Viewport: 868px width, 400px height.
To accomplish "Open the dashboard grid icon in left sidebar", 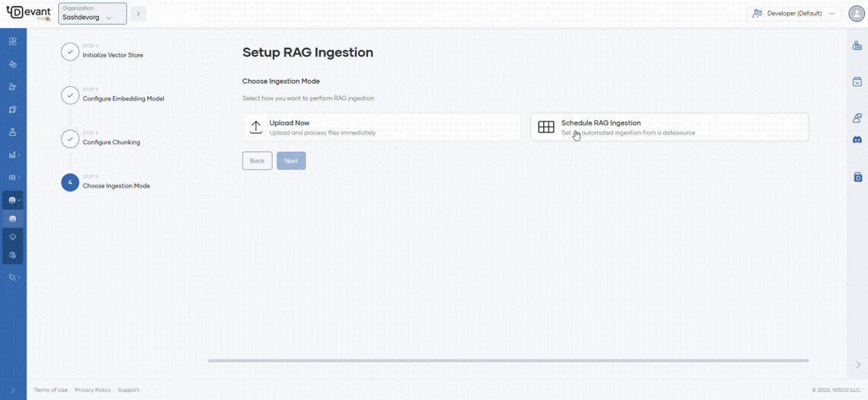I will point(12,42).
